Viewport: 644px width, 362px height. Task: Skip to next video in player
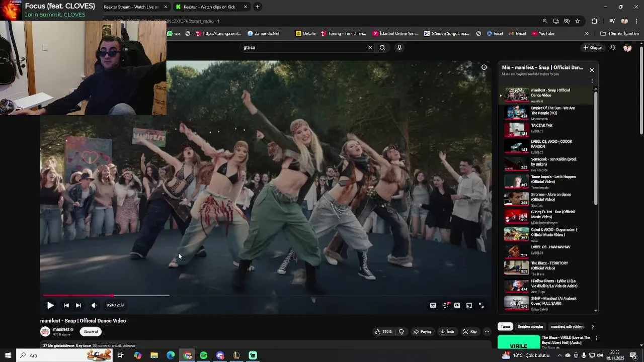pos(78,305)
